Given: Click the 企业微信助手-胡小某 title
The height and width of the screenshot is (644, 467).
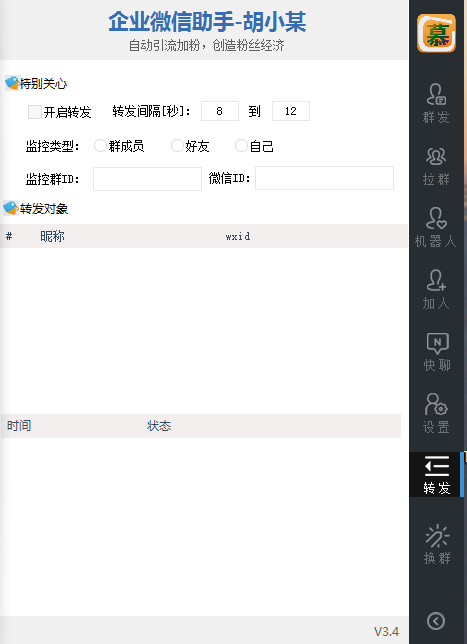Looking at the screenshot, I should tap(207, 22).
